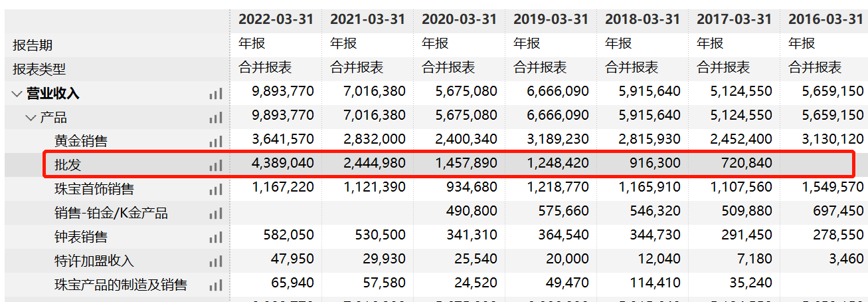Open chart icon for 黄金销售 row
This screenshot has width=868, height=302.
[x=215, y=142]
